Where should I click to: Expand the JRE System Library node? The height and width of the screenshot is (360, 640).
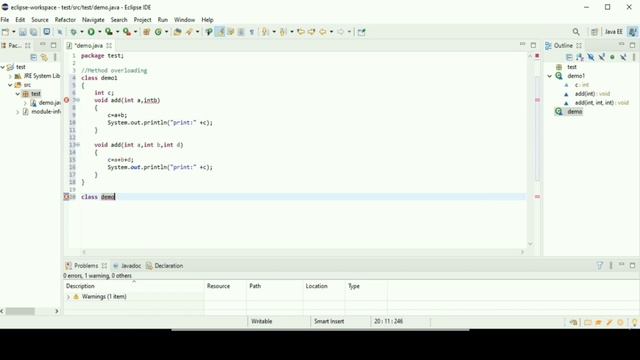coord(10,76)
